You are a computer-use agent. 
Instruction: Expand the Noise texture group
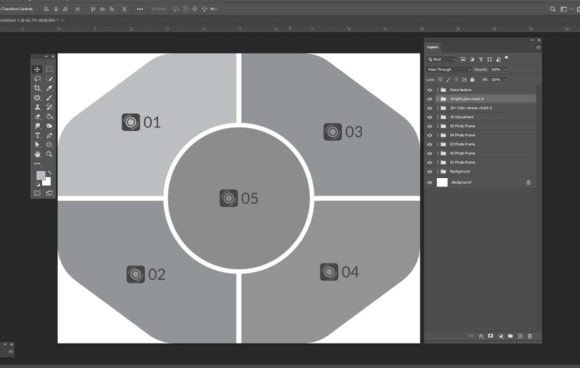click(x=438, y=90)
